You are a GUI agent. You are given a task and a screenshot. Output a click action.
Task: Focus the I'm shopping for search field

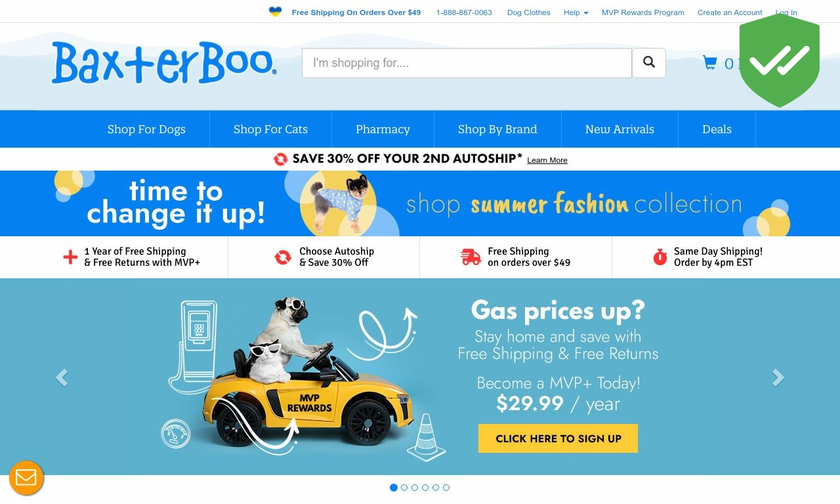tap(467, 63)
